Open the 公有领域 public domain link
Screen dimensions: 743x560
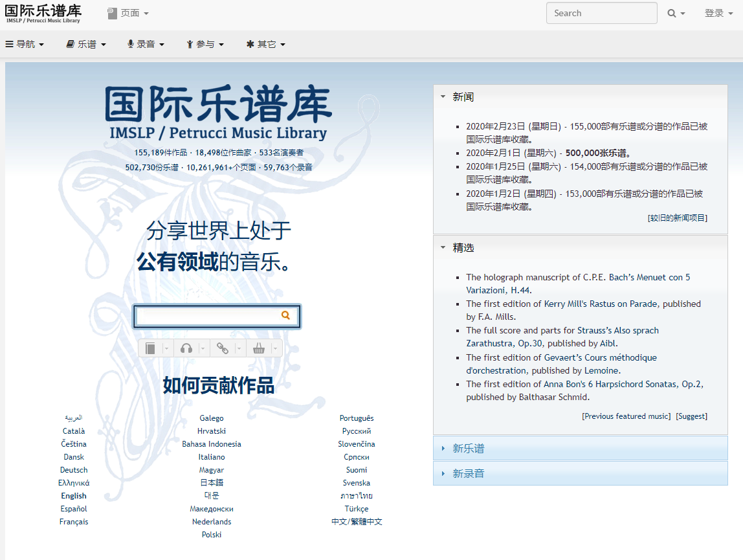178,262
